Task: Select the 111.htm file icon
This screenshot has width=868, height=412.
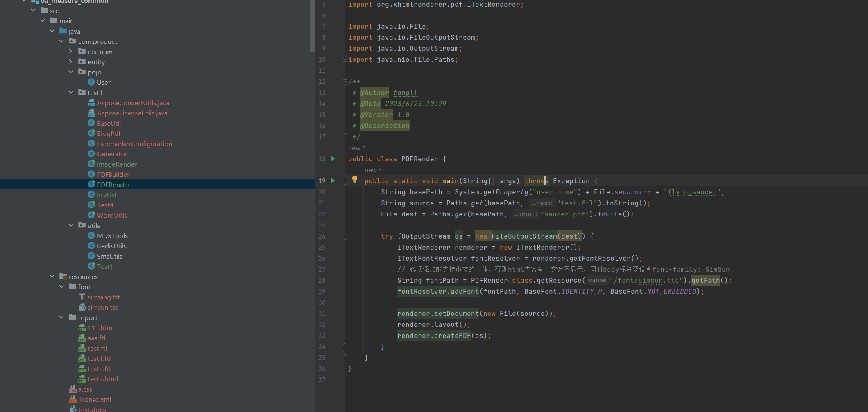Action: coord(82,328)
